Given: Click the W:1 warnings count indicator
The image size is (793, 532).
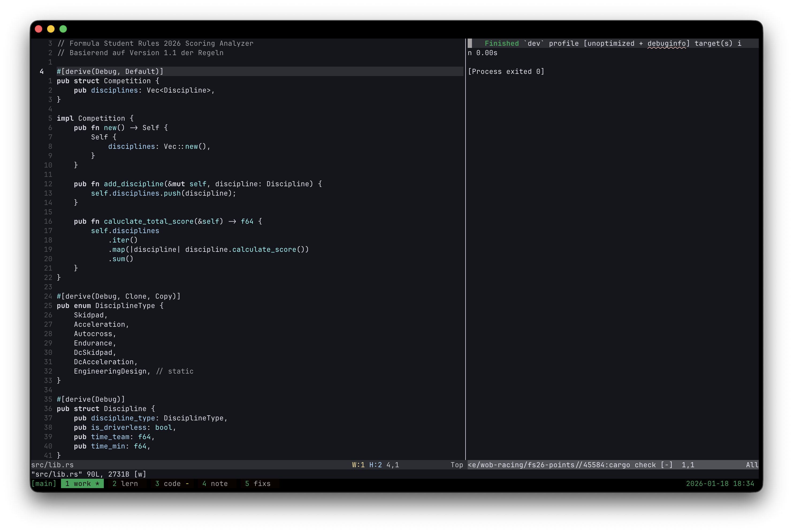Looking at the screenshot, I should click(x=358, y=465).
